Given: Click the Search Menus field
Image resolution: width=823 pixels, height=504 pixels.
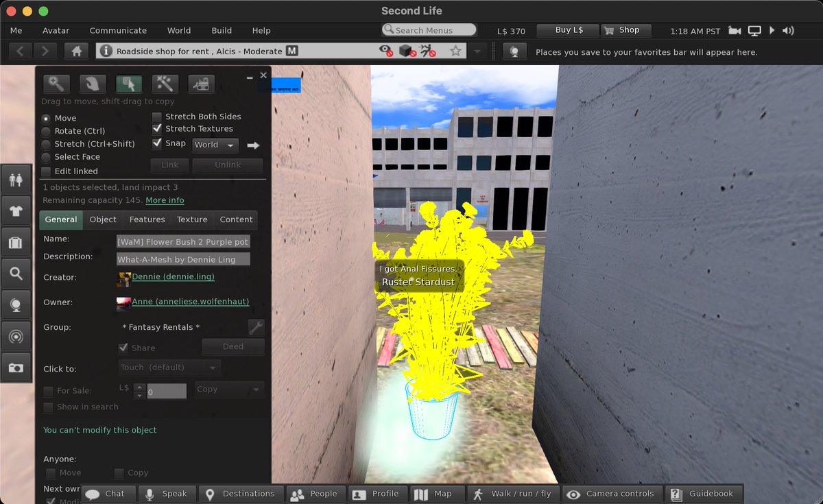Looking at the screenshot, I should pos(429,30).
